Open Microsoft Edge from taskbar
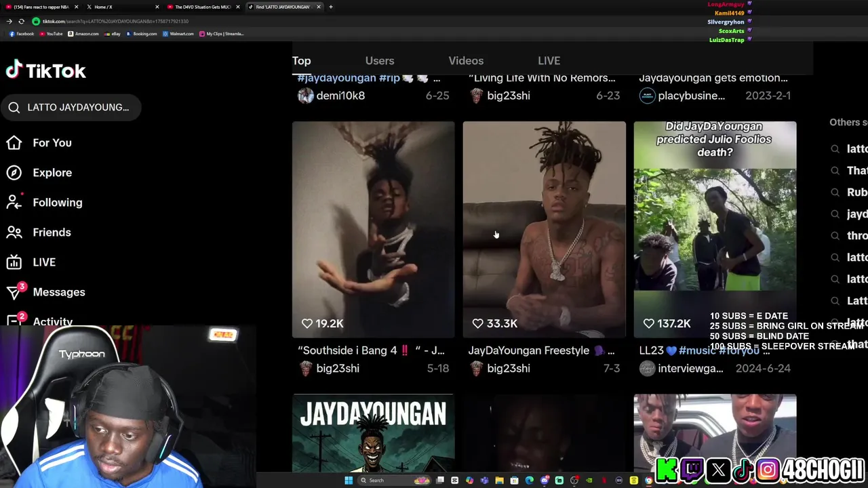Screen dimensions: 868x488 coord(529,481)
